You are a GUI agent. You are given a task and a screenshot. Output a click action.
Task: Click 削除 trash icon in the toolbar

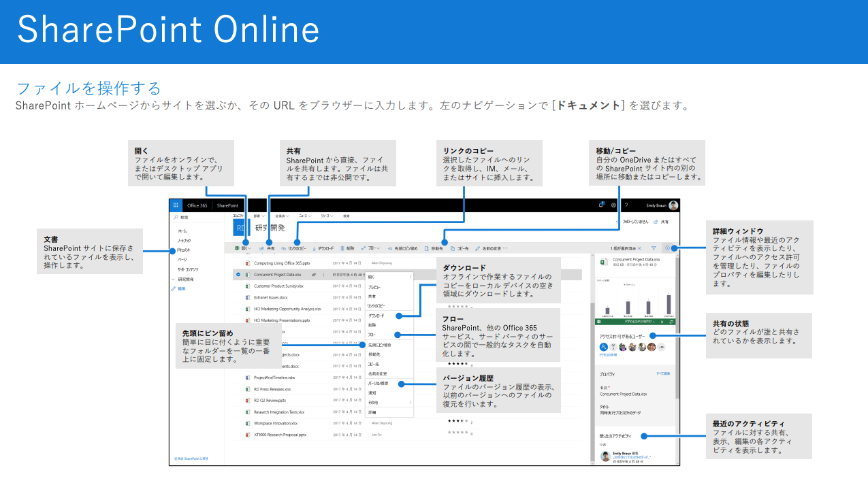[x=342, y=248]
